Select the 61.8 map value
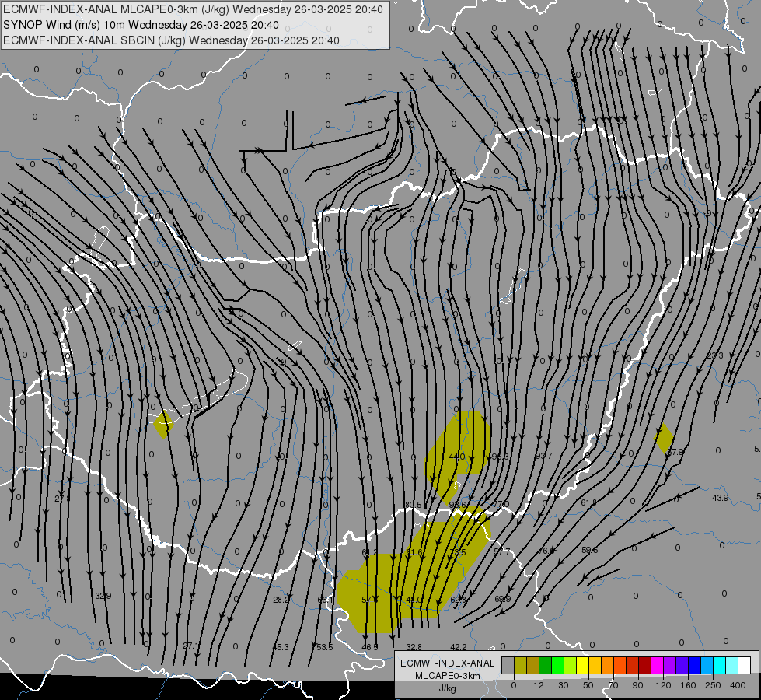The image size is (761, 700). [588, 502]
